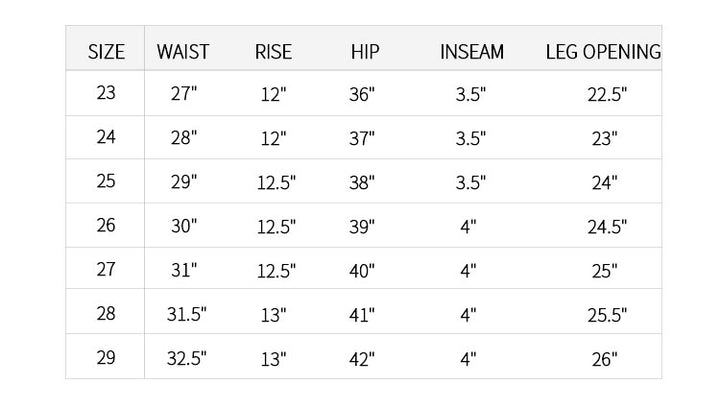The width and height of the screenshot is (720, 408).
Task: Select the INSEAM column header
Action: (472, 51)
